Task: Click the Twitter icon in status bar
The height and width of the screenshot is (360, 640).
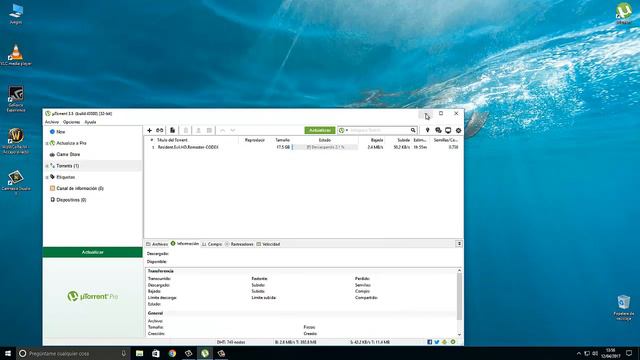Action: [437, 342]
